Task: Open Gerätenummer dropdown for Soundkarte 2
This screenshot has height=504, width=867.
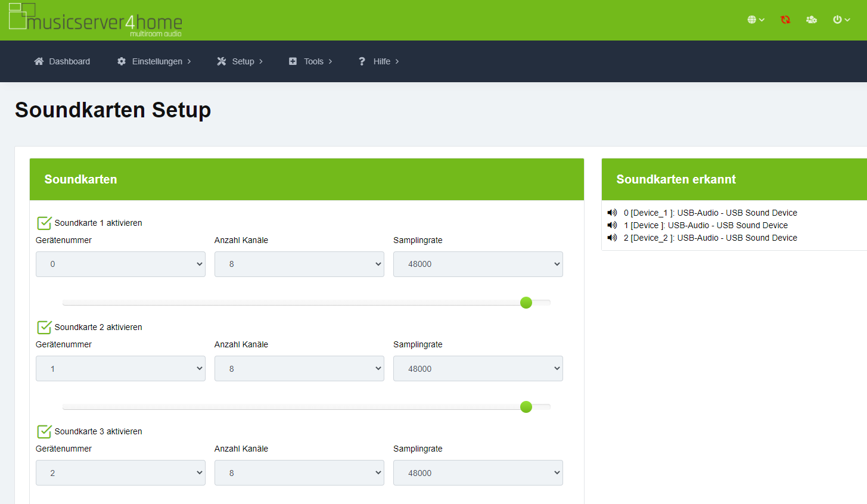Action: pos(120,369)
